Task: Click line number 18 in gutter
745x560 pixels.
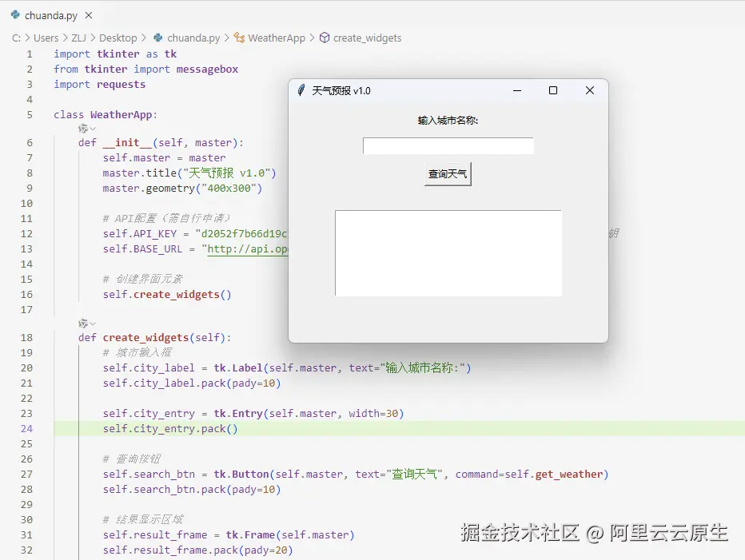Action: (x=26, y=338)
